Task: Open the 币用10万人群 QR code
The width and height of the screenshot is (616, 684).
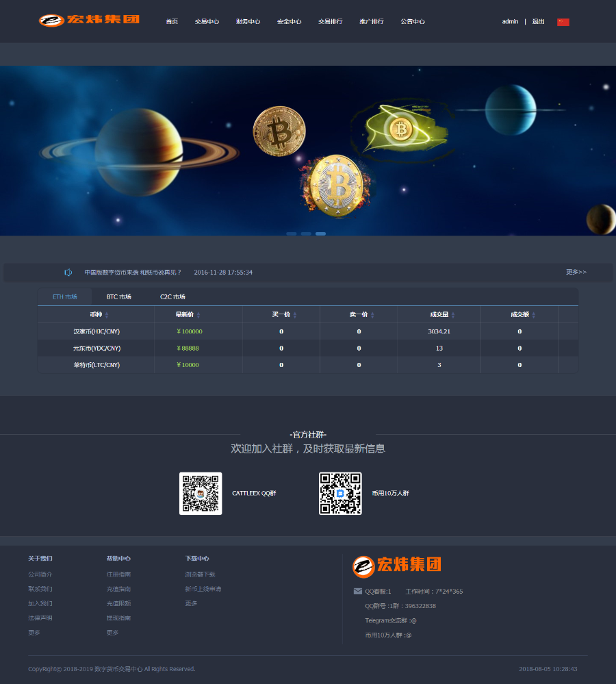Action: tap(340, 493)
